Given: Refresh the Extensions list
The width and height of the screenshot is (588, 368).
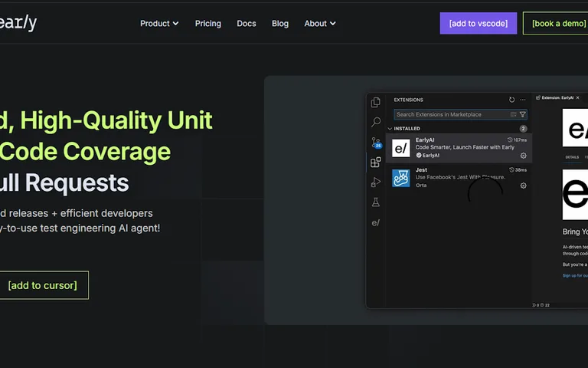Looking at the screenshot, I should coord(511,100).
